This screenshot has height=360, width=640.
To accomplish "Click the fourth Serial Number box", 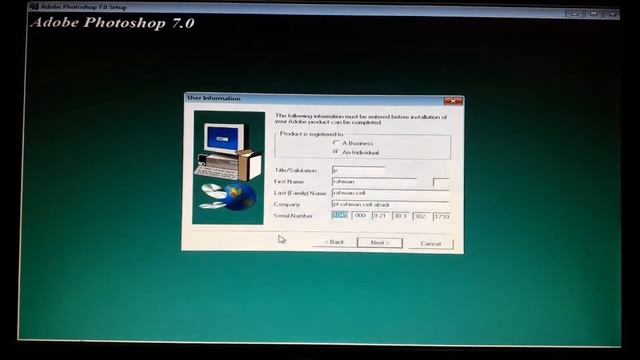I will tap(400, 216).
